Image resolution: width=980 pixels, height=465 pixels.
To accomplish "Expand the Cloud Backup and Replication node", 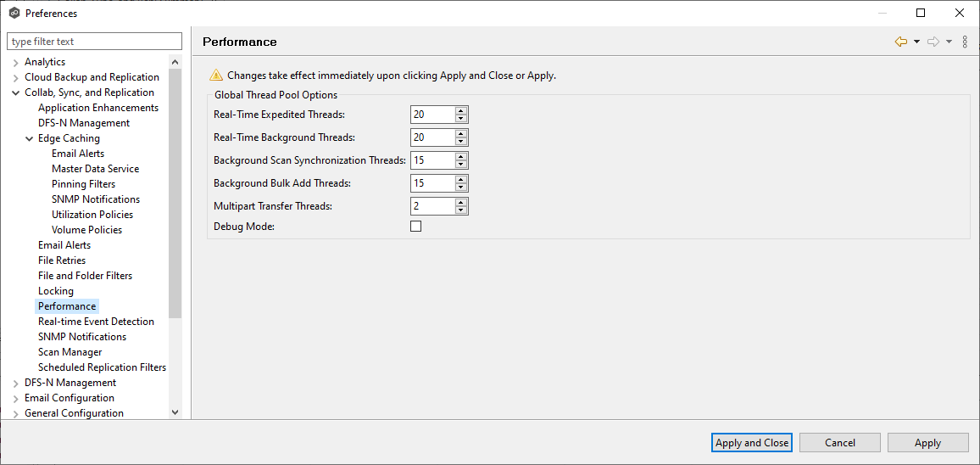I will (16, 77).
